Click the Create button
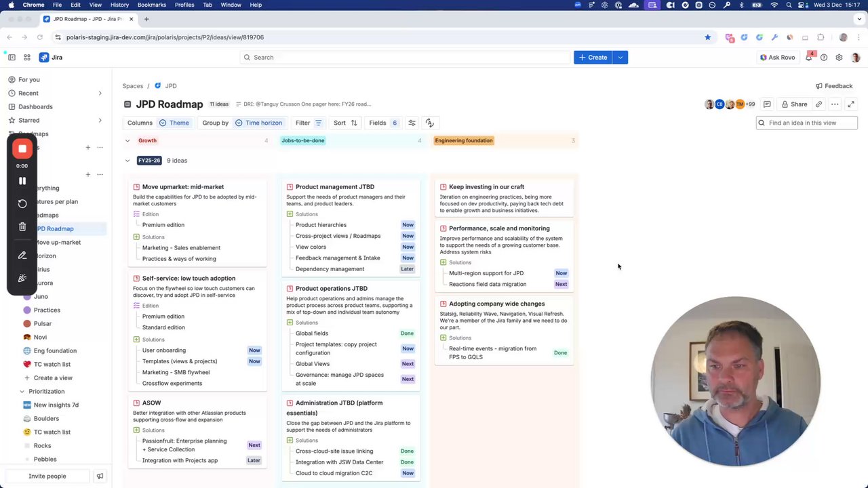This screenshot has width=868, height=488. (x=593, y=58)
